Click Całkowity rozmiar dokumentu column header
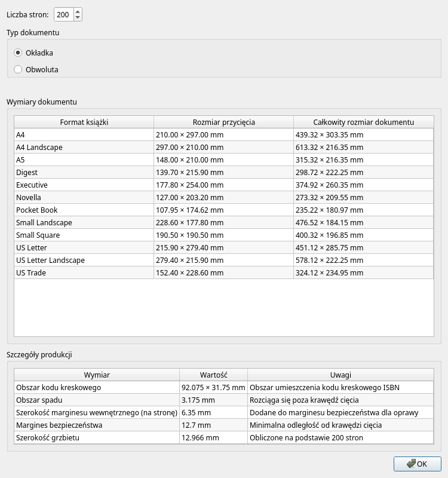 click(x=363, y=122)
